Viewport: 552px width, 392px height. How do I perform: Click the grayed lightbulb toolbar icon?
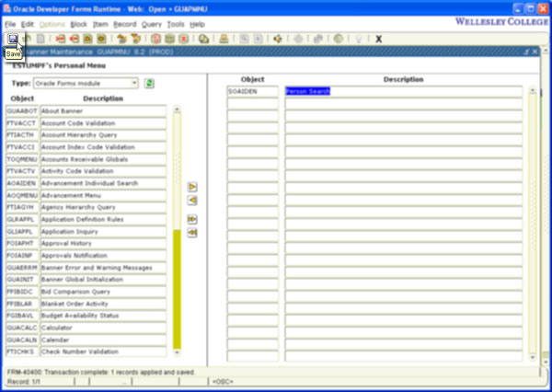click(x=359, y=39)
